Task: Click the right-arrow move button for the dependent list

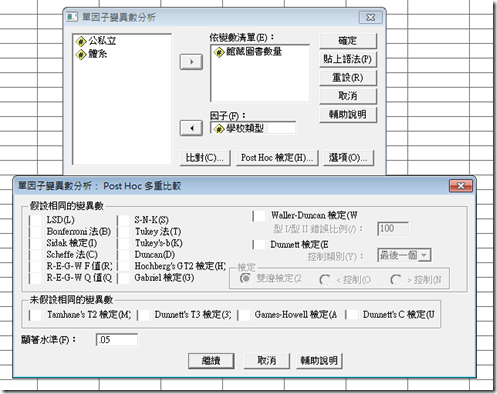Action: (x=191, y=62)
